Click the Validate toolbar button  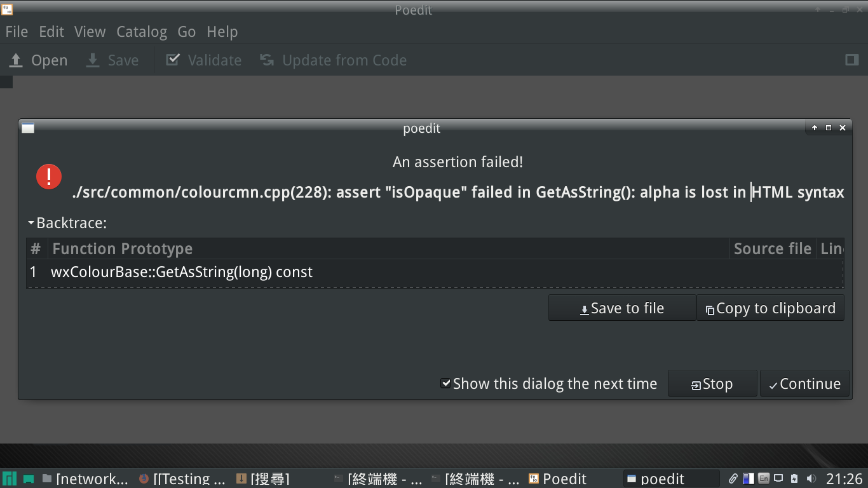pos(204,60)
